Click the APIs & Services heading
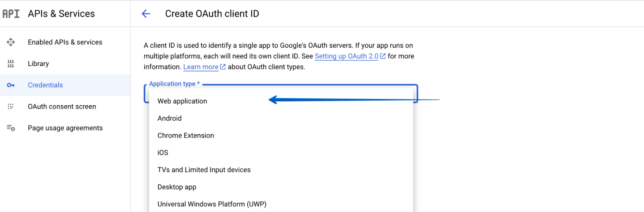Viewport: 644px width, 212px height. tap(61, 14)
